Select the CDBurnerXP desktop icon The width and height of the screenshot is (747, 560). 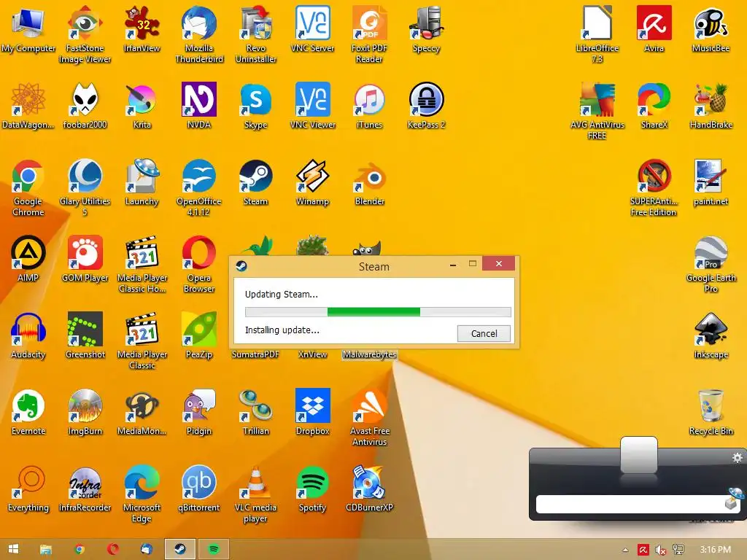pyautogui.click(x=369, y=489)
